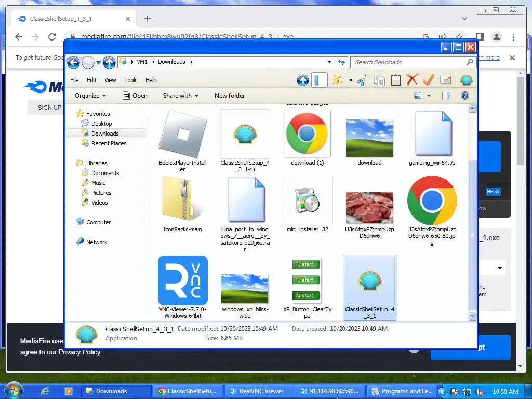532x399 pixels.
Task: Click the file list scroll up arrow
Action: (x=472, y=109)
